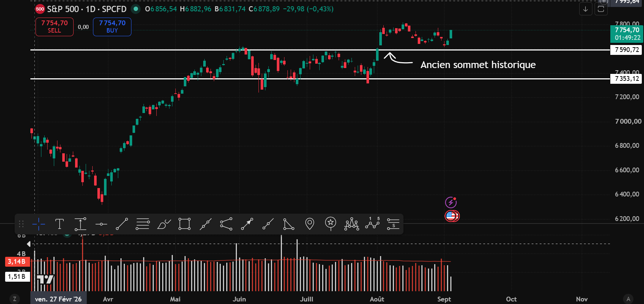Click the 6 400,00 price scale value

click(x=627, y=194)
